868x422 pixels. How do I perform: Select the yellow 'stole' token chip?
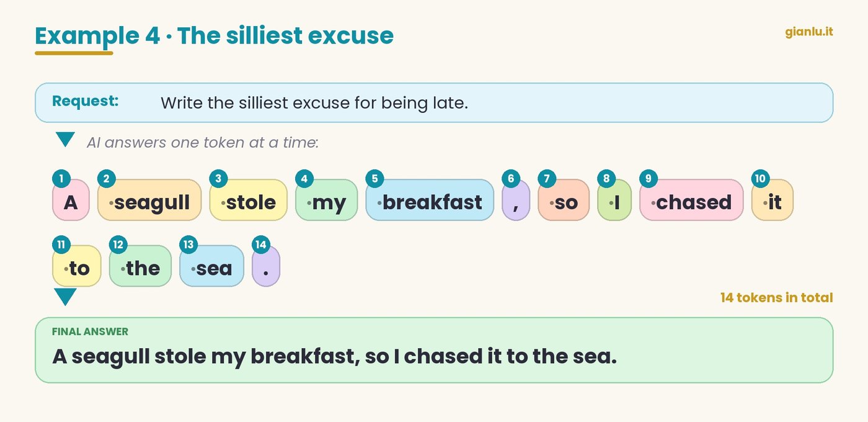pyautogui.click(x=248, y=200)
